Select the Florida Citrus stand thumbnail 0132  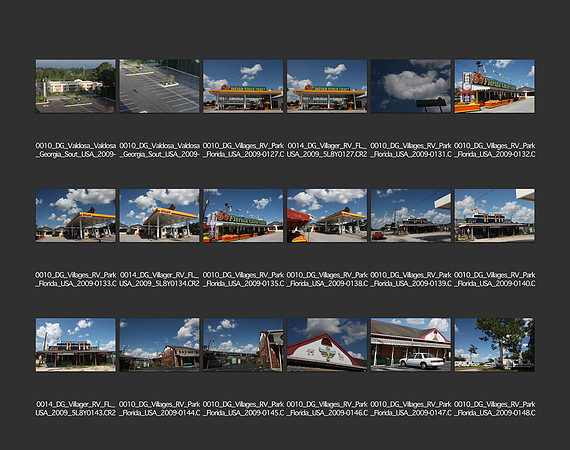tap(495, 87)
